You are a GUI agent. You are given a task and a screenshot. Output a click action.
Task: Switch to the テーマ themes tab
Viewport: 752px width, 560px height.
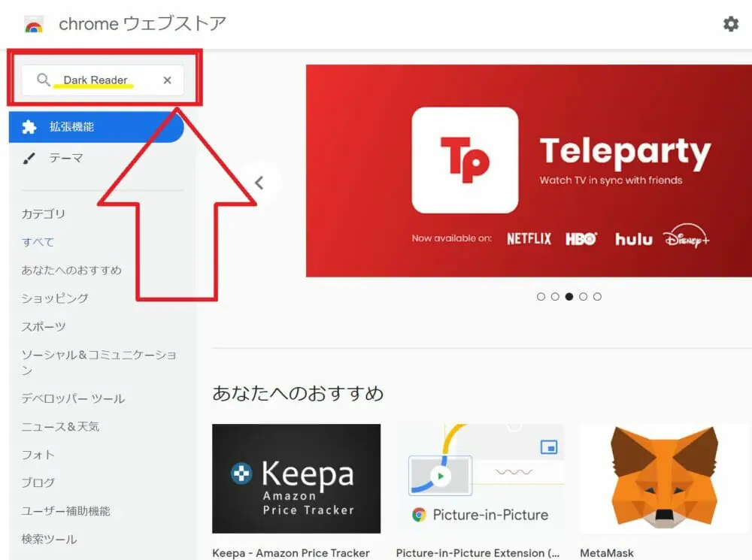coord(66,158)
